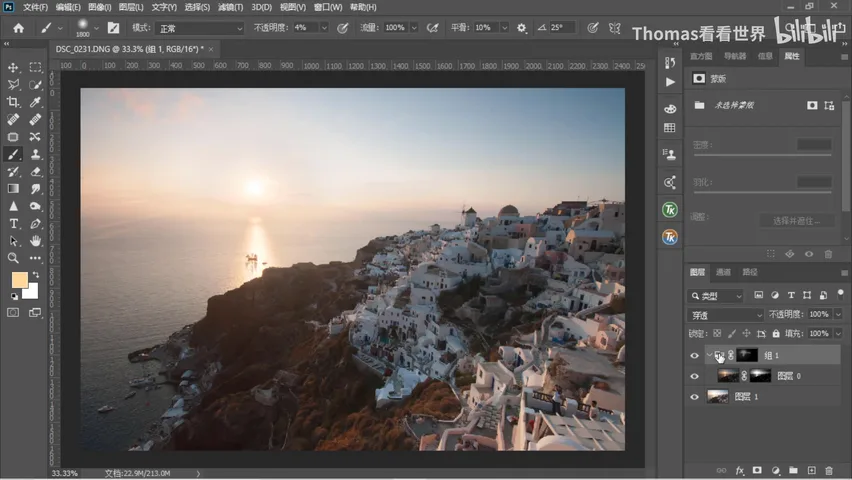Viewport: 852px width, 480px height.
Task: Open the 滤镜(T) menu
Action: 230,7
